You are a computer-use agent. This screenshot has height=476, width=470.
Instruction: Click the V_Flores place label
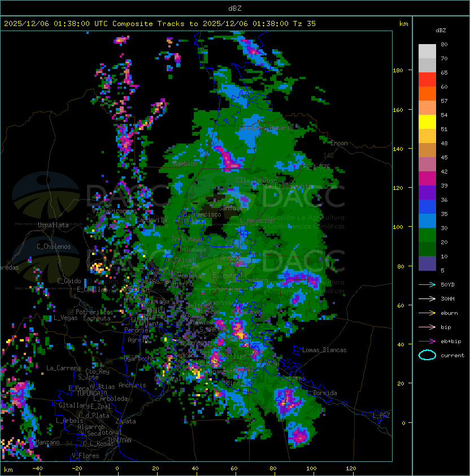click(x=85, y=456)
